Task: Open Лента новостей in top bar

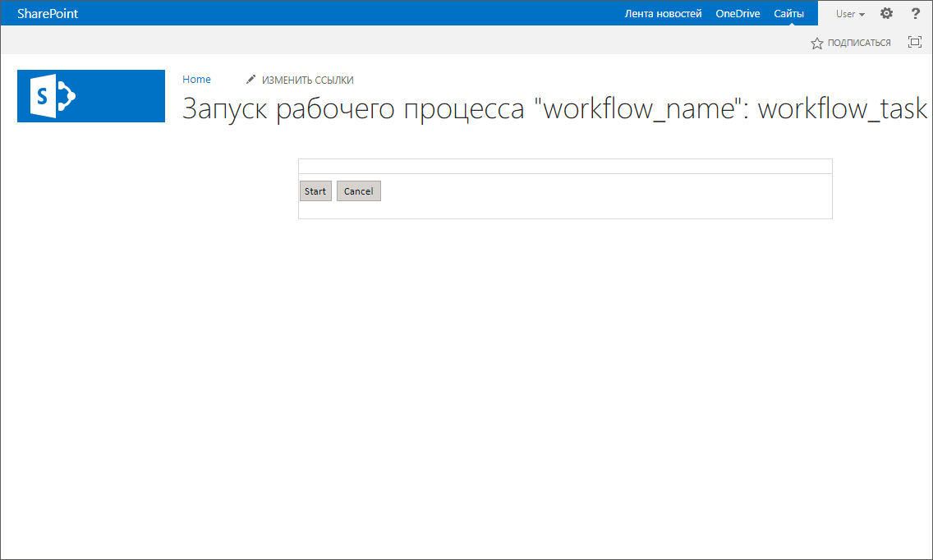Action: click(663, 14)
